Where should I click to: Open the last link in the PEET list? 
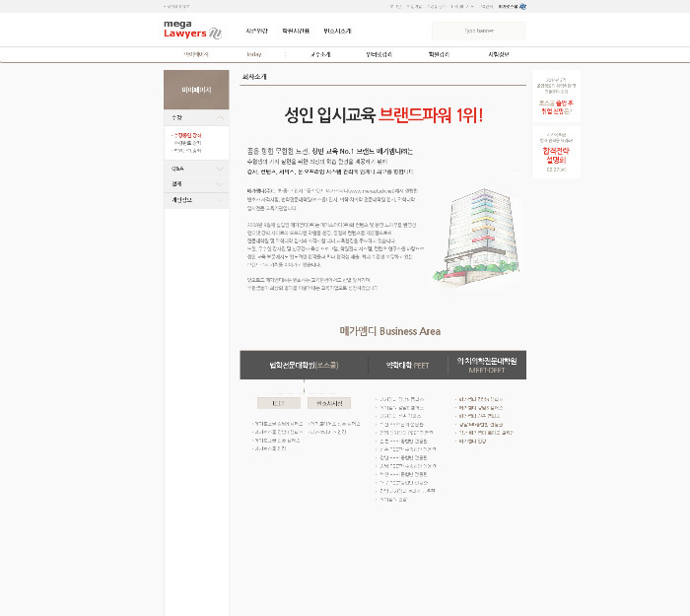click(391, 500)
